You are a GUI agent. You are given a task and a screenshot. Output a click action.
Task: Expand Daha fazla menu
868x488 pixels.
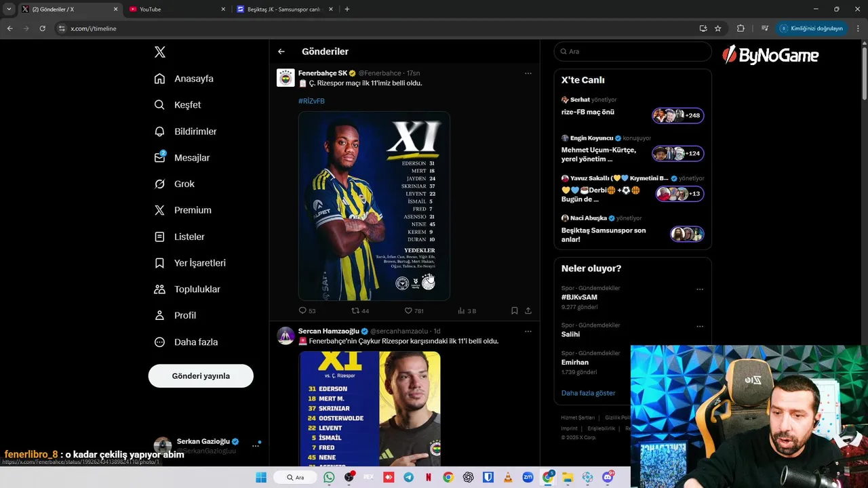[x=186, y=342]
